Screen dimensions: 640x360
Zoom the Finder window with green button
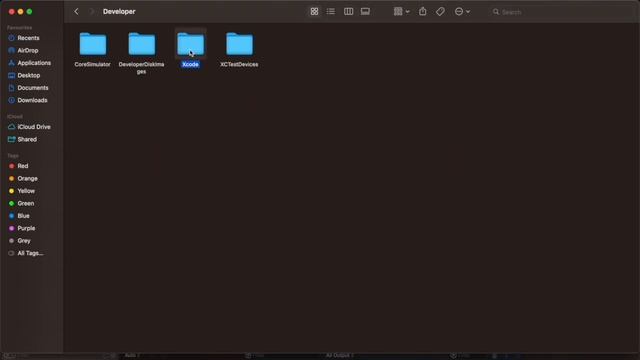(29, 12)
